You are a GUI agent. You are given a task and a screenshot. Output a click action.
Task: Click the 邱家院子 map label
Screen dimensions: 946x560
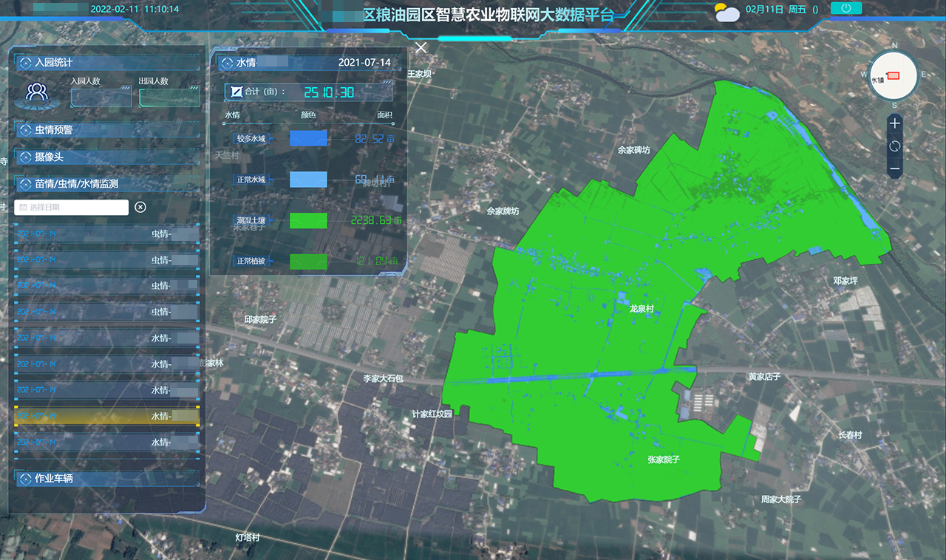259,319
